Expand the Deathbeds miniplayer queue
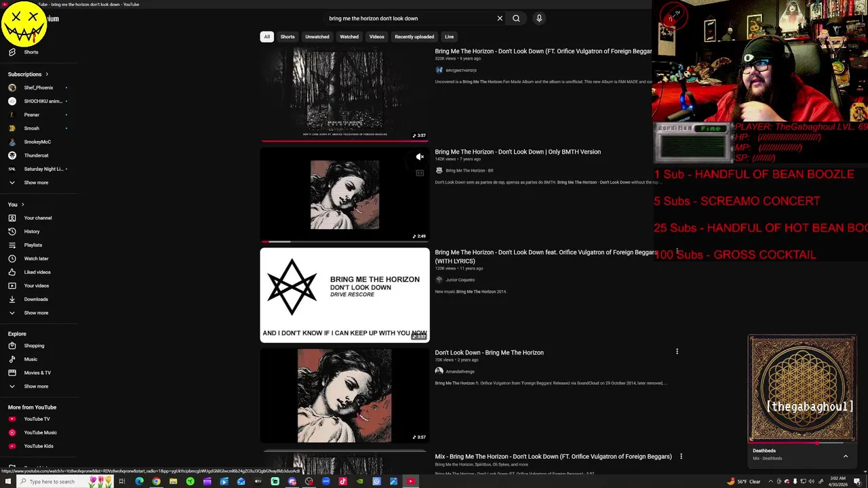The width and height of the screenshot is (868, 488). (846, 456)
